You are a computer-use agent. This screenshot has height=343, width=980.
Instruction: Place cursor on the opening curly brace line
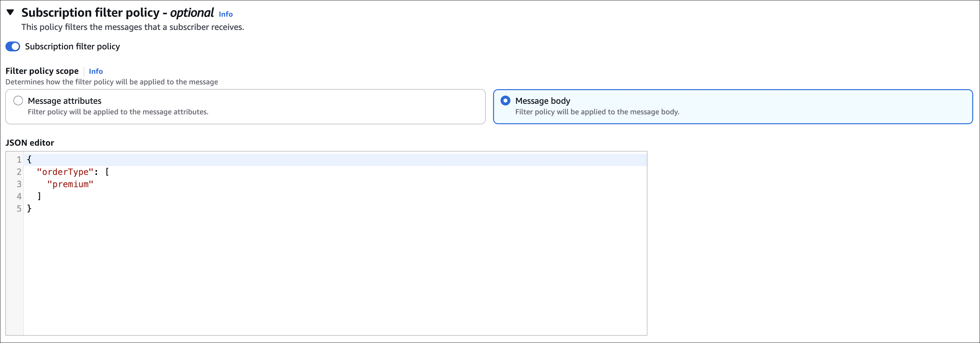pos(29,159)
